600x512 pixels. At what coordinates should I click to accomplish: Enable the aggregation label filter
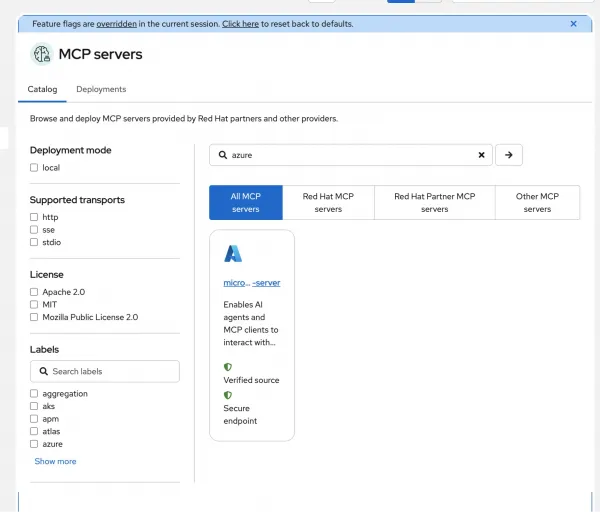click(x=34, y=393)
